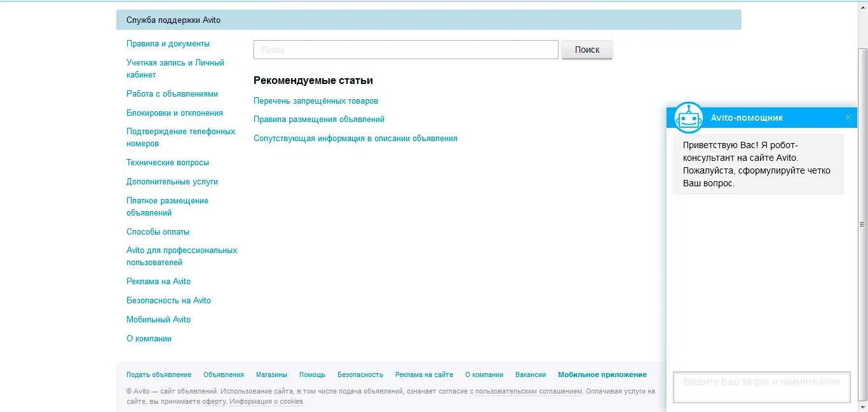Open Безопасность на Avito section
The height and width of the screenshot is (412, 868).
tap(168, 301)
